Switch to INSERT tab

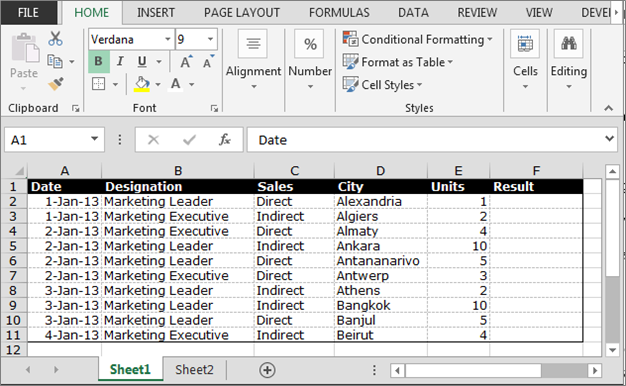(x=156, y=13)
